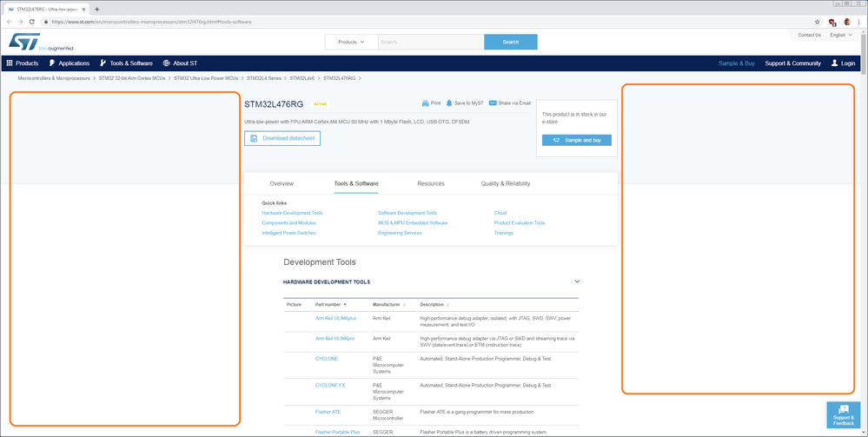Click the Print icon
The image size is (868, 437).
click(426, 103)
